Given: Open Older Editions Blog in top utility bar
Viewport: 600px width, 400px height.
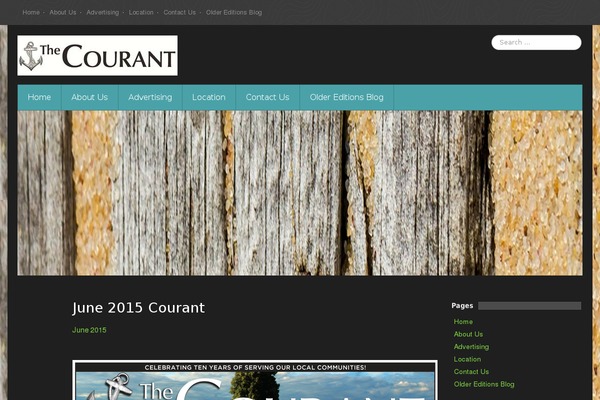Looking at the screenshot, I should pos(234,12).
